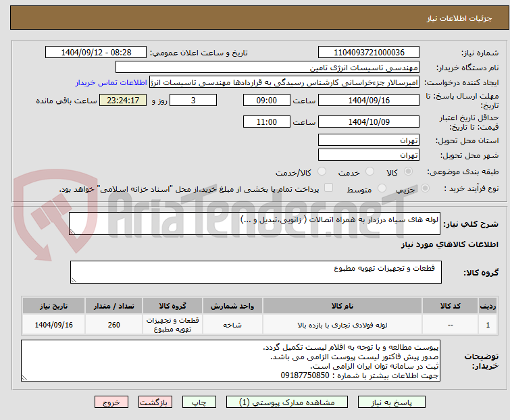Click the گروه کالا table column header
Viewport: 510px width, 420px height.
point(172,306)
